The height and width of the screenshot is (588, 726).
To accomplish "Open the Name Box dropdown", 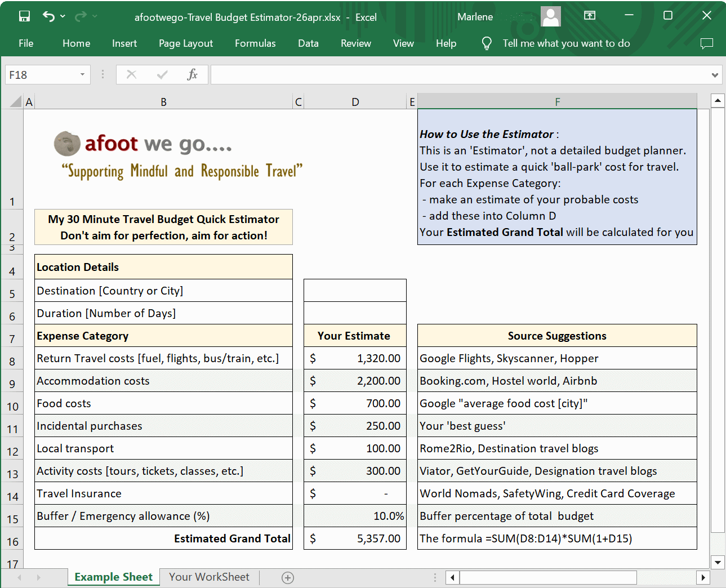I will click(x=82, y=74).
